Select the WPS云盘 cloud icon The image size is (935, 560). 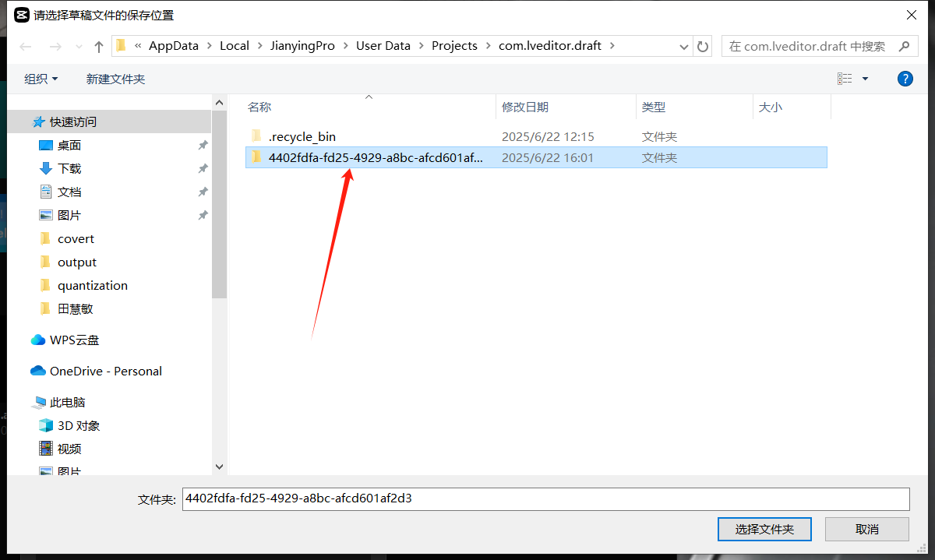point(38,340)
